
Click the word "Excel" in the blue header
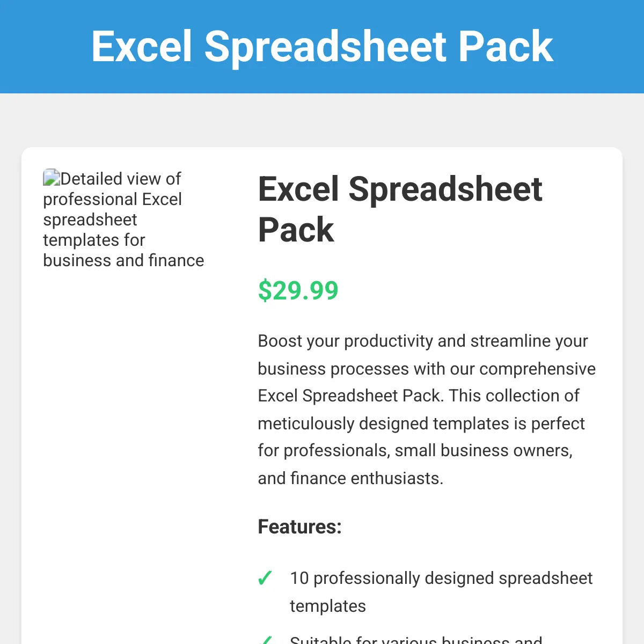(142, 47)
